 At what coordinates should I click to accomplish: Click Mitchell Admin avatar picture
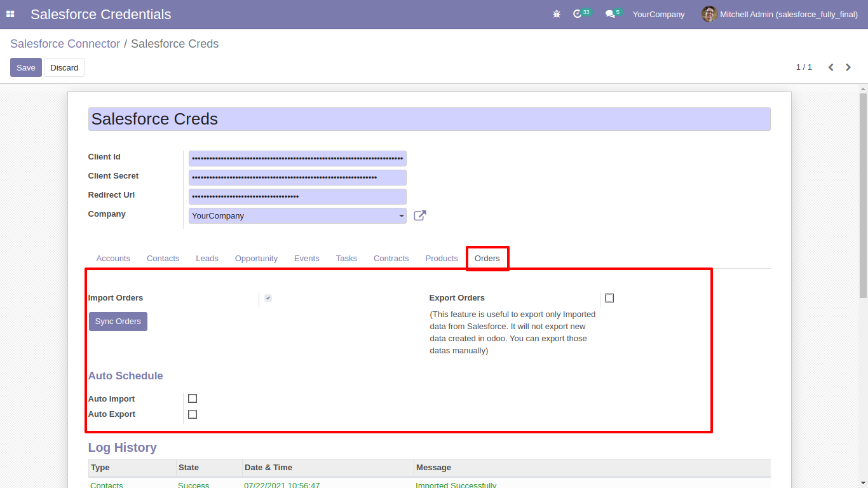tap(709, 14)
